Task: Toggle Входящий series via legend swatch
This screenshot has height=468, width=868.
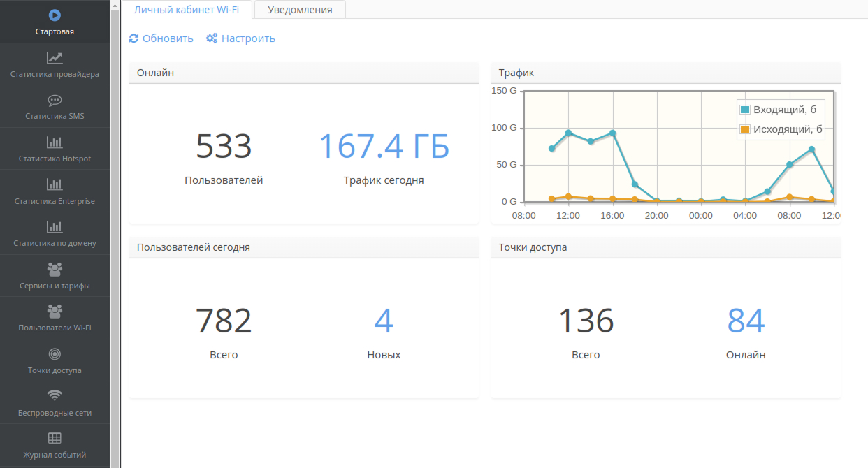Action: pyautogui.click(x=745, y=110)
